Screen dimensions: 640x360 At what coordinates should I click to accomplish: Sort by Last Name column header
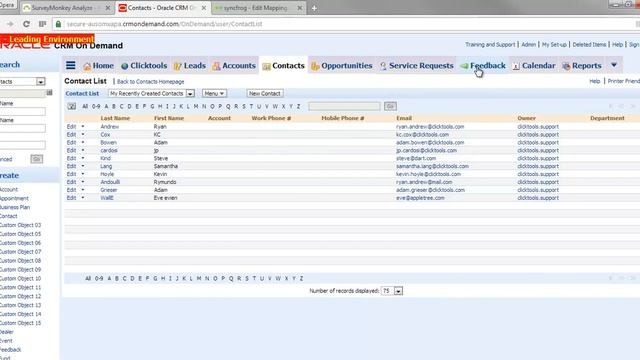click(115, 118)
